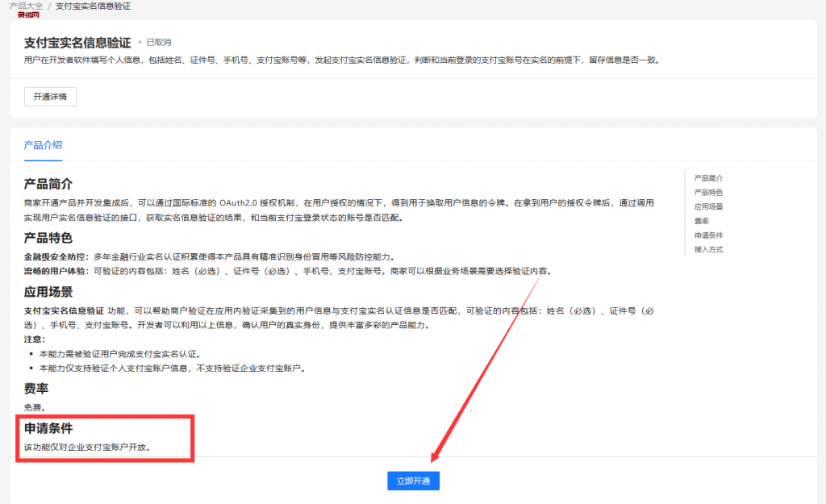826x504 pixels.
Task: Jump to 产品简介 via the anchor navigation
Action: 708,177
